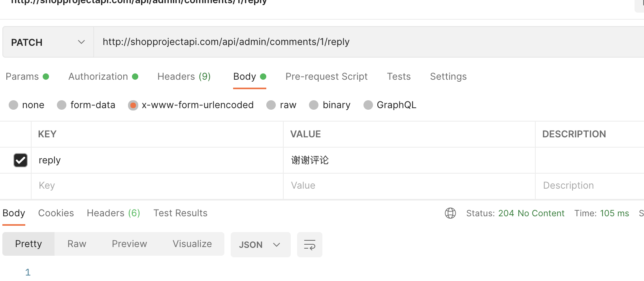Click the 204 No Content status

[531, 213]
